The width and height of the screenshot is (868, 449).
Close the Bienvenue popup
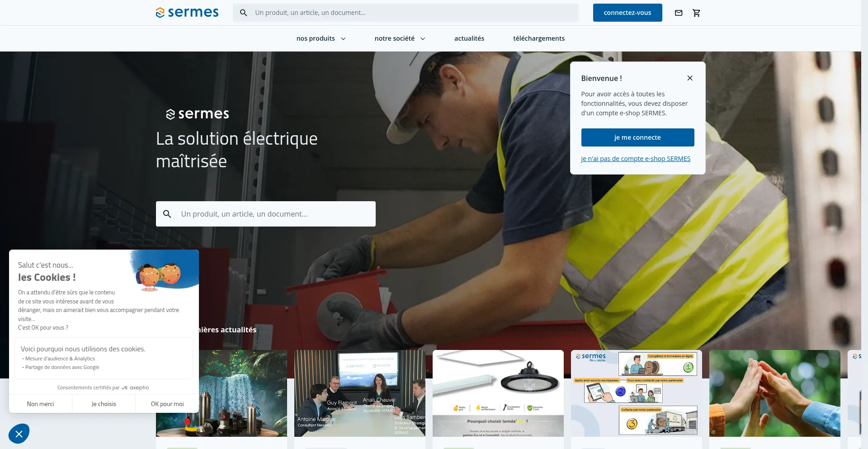(x=690, y=78)
